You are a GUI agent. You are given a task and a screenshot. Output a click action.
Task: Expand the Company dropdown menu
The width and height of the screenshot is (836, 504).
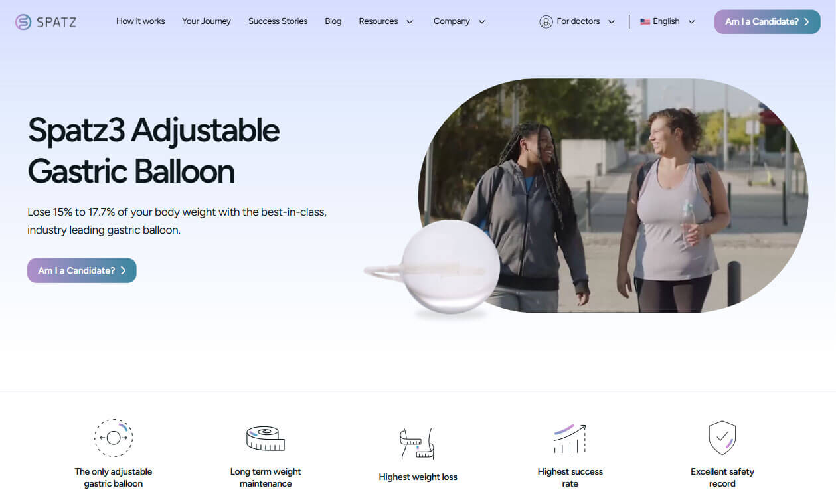click(460, 21)
